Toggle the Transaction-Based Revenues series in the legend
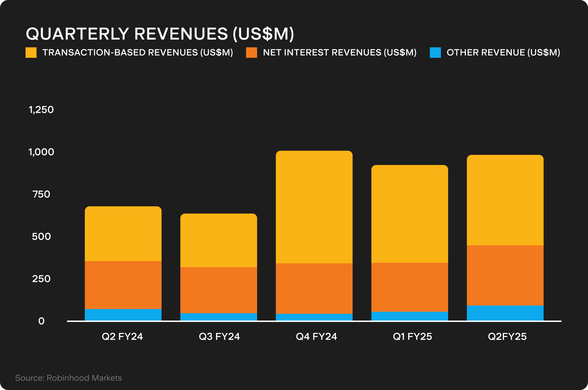Image resolution: width=588 pixels, height=390 pixels. (31, 52)
